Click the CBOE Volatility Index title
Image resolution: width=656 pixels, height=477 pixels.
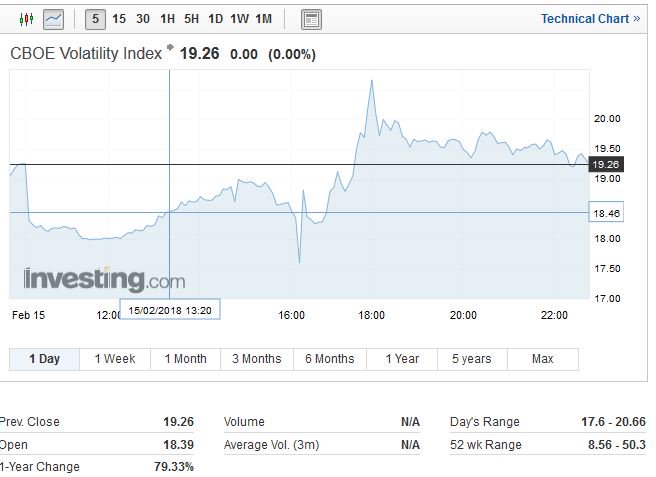point(86,54)
